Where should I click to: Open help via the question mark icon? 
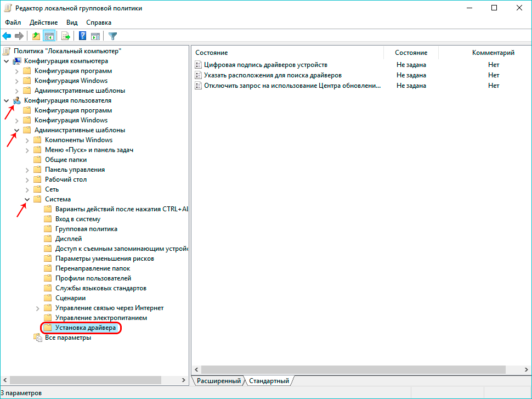coord(82,36)
